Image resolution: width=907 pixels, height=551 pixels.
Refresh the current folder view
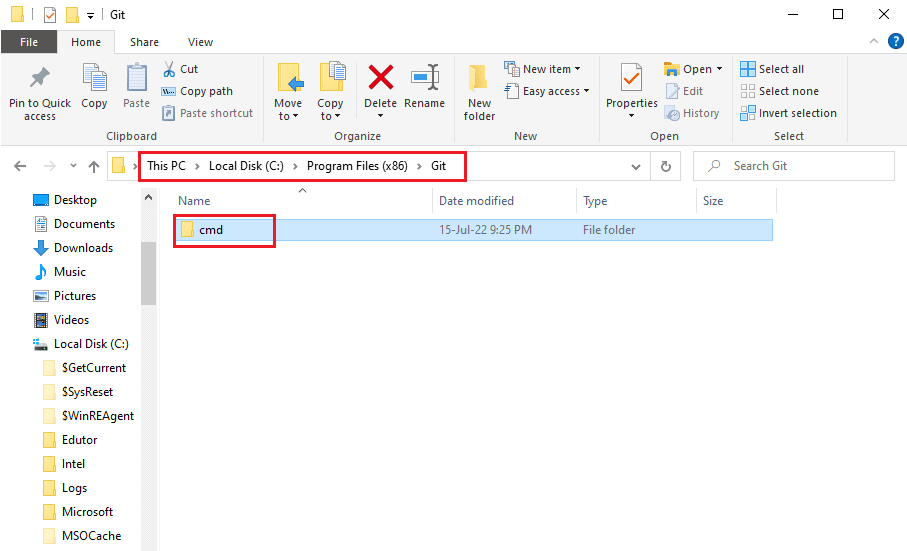[665, 166]
